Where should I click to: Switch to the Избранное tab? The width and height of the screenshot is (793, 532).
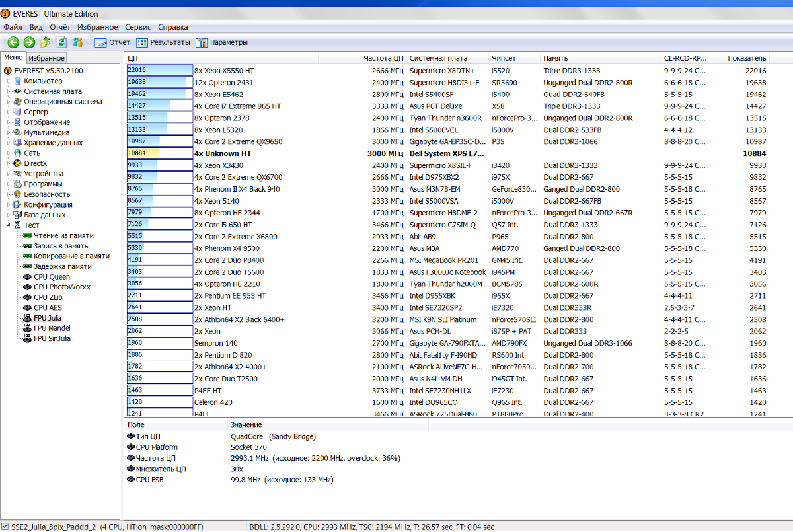(46, 58)
